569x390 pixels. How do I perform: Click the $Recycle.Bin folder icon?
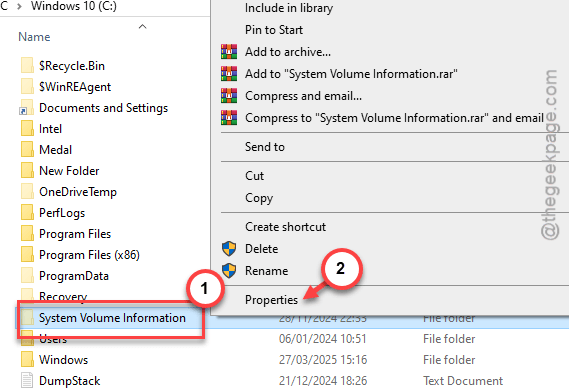pyautogui.click(x=27, y=66)
